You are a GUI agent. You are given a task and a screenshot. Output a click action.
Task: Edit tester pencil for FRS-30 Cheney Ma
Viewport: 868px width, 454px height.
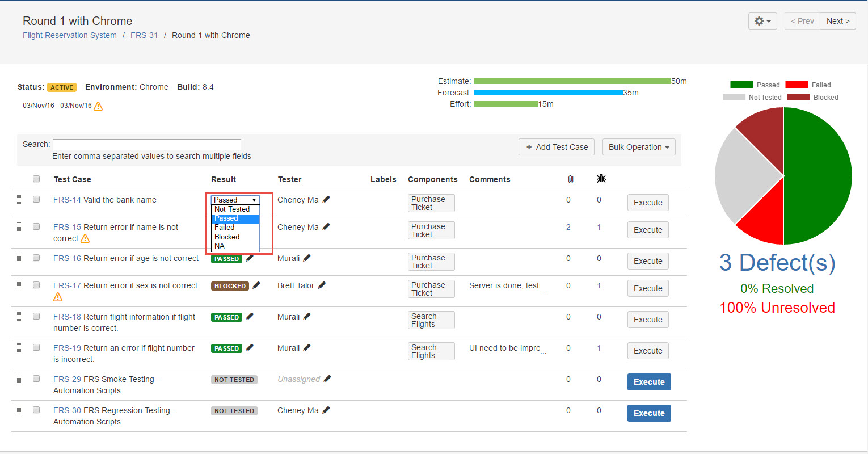pos(326,410)
